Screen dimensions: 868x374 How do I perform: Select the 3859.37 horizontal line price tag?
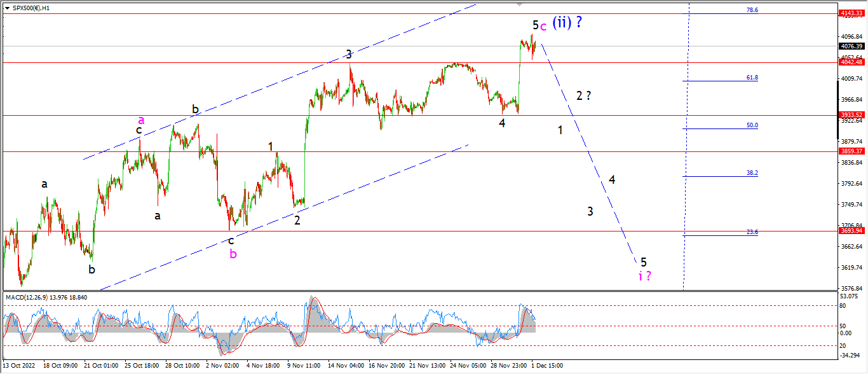click(x=850, y=151)
